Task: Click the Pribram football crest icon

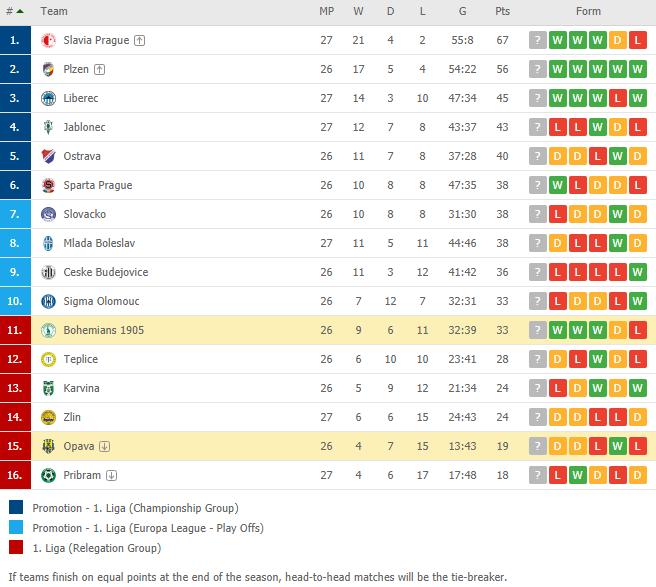Action: pos(48,475)
